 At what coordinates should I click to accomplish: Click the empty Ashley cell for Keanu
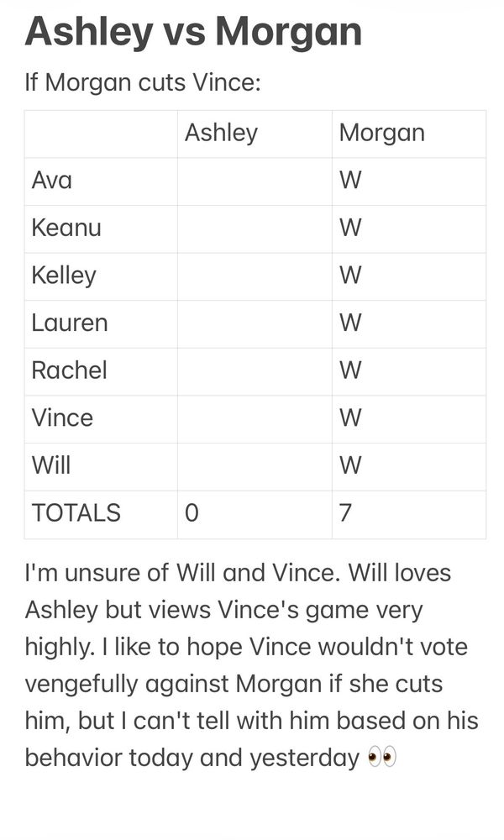[255, 229]
